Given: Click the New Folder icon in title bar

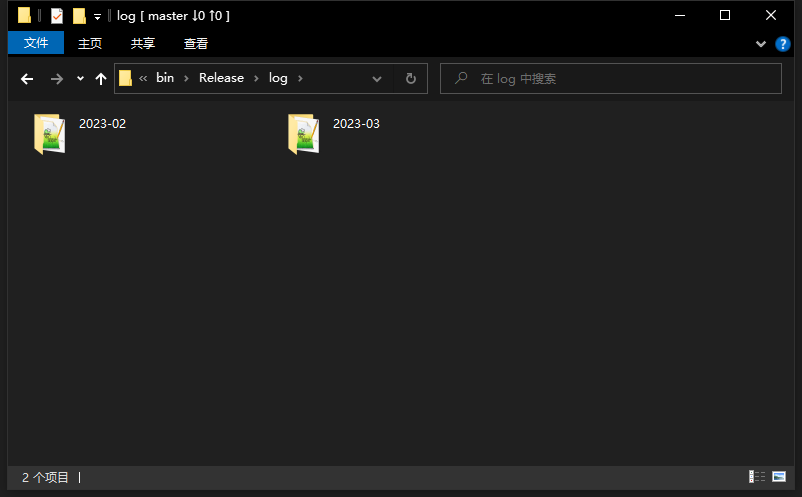Looking at the screenshot, I should [x=79, y=16].
